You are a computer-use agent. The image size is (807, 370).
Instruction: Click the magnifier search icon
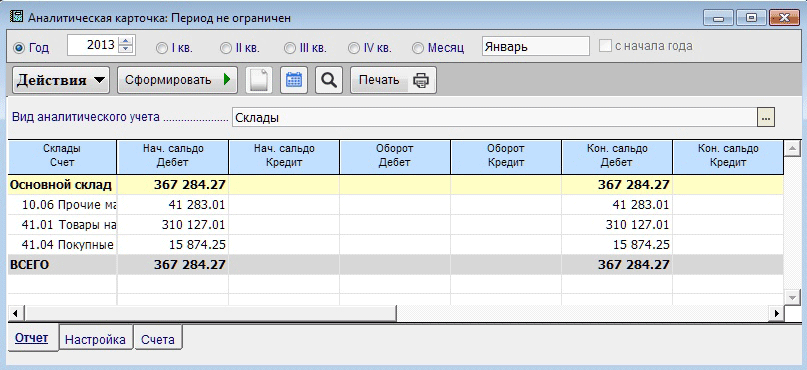[329, 81]
